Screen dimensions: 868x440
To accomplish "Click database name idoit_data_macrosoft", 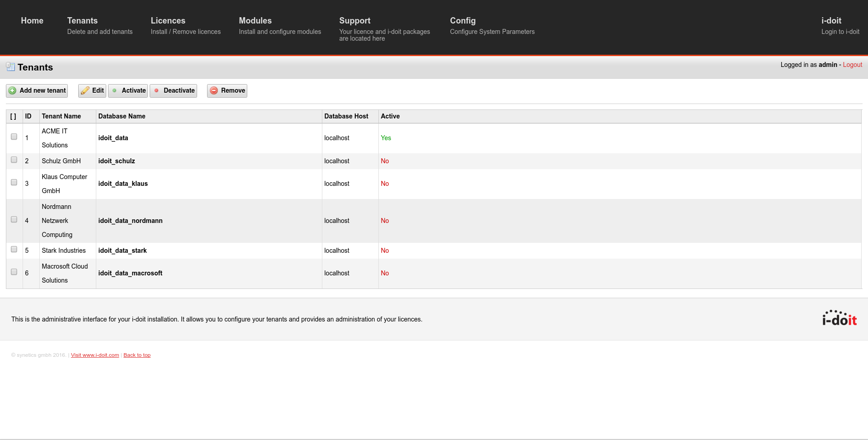I will [130, 273].
